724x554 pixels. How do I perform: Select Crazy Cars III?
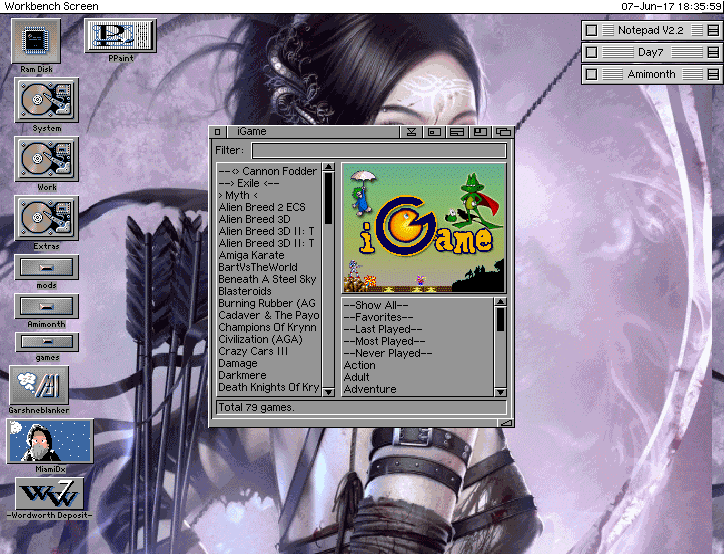269,351
